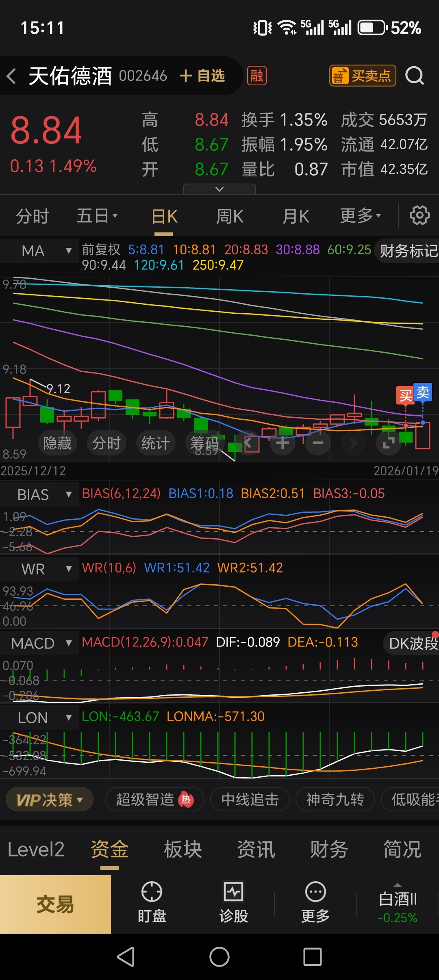Tap the red 融 margin badge
This screenshot has width=439, height=980.
click(x=257, y=76)
